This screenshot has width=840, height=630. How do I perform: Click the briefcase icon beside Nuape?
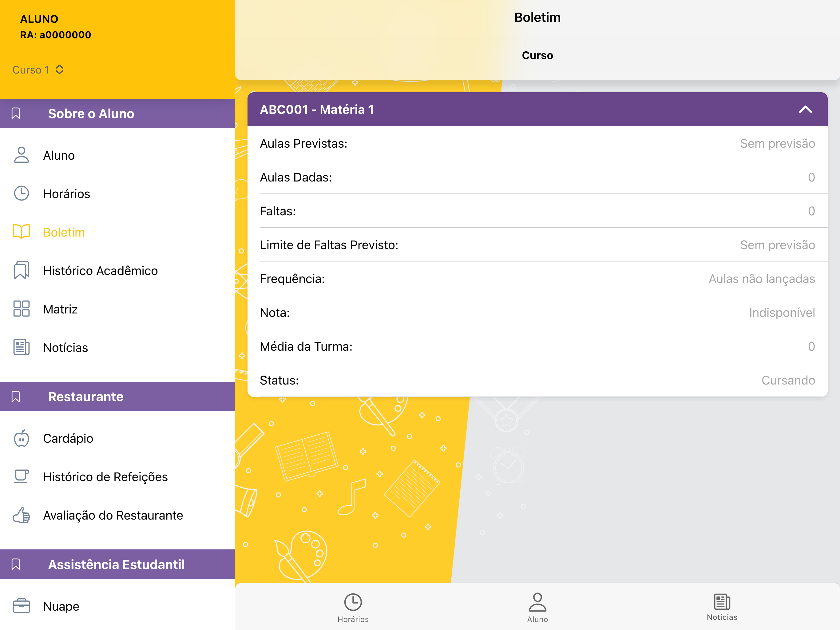coord(21,606)
